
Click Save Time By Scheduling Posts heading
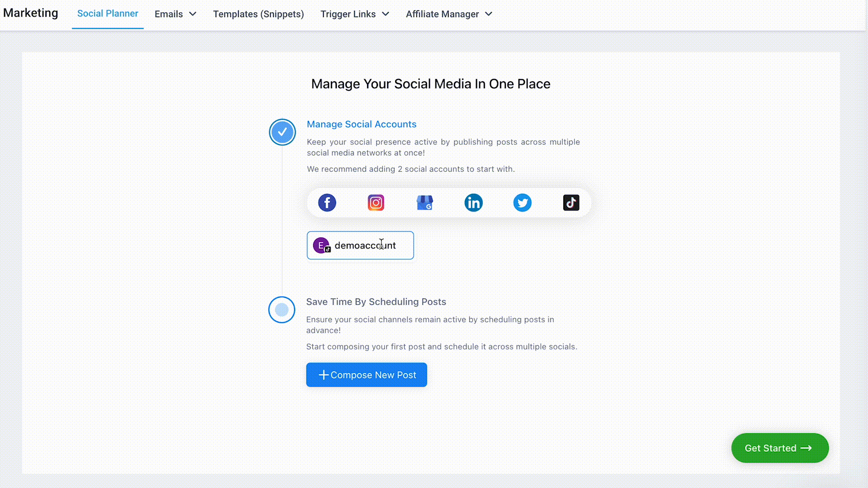[x=376, y=302]
